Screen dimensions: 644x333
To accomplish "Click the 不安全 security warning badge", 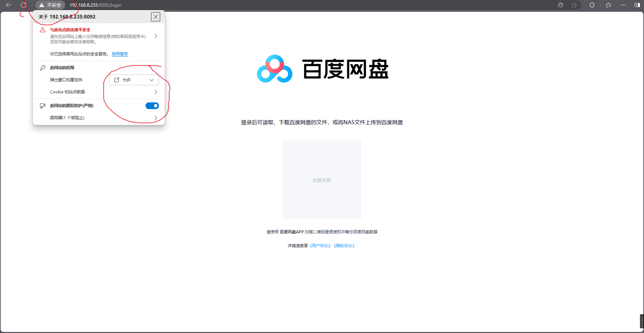I will pos(50,5).
